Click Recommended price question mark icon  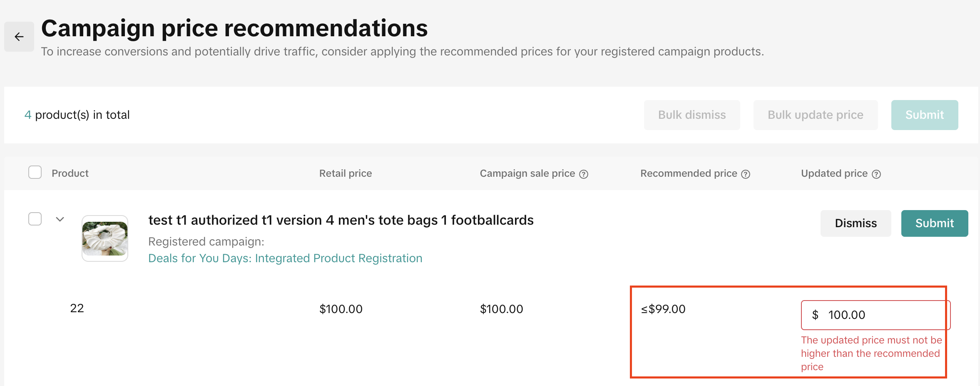[746, 174]
